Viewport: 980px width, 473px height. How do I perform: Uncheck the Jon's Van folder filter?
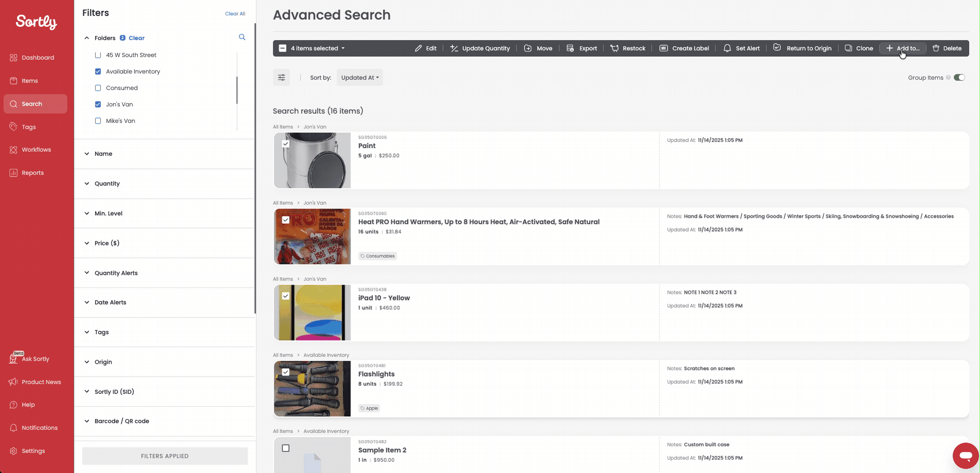click(x=98, y=104)
